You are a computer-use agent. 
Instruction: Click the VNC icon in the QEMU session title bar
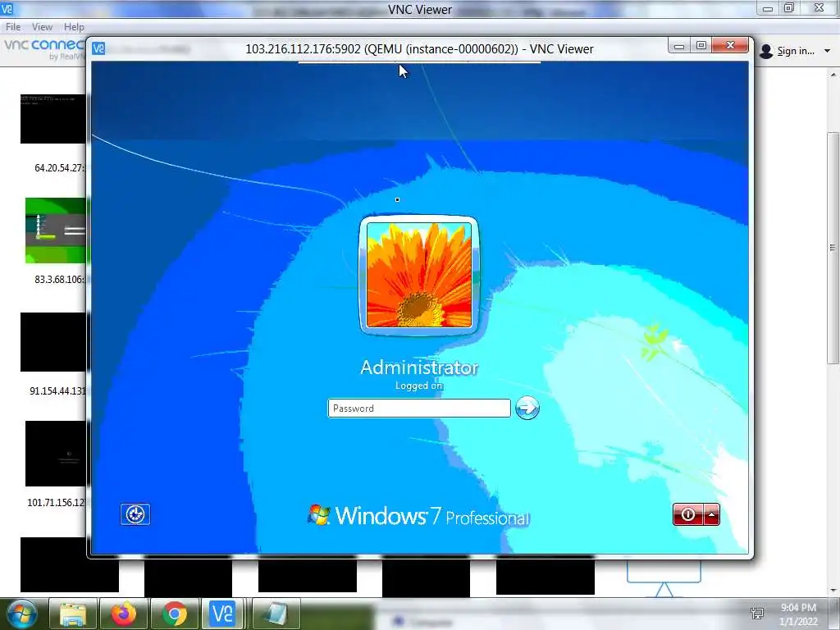coord(98,48)
